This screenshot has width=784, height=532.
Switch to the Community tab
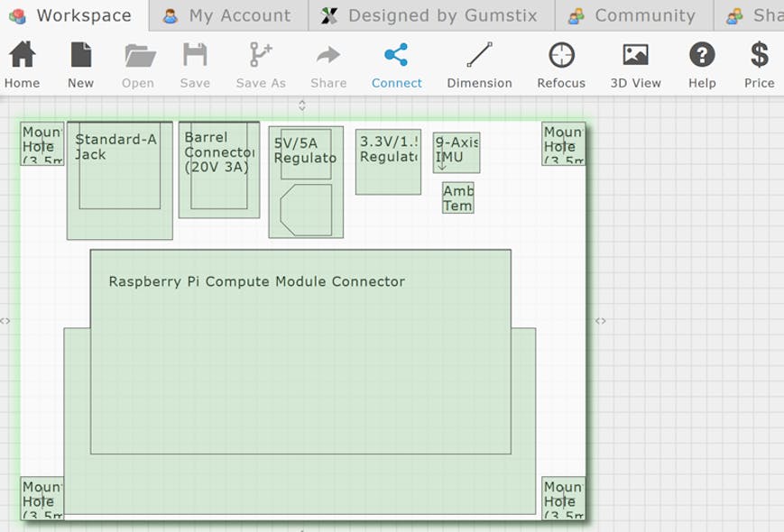(634, 15)
